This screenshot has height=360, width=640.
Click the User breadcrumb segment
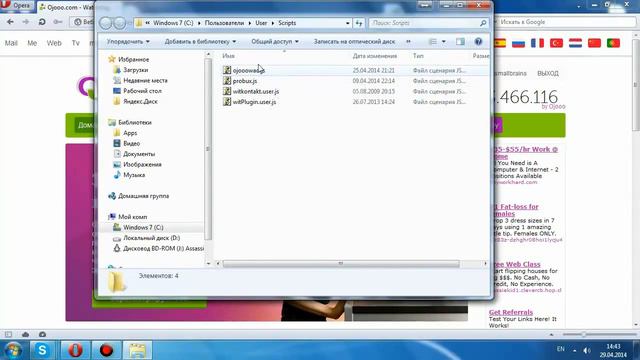pyautogui.click(x=261, y=23)
